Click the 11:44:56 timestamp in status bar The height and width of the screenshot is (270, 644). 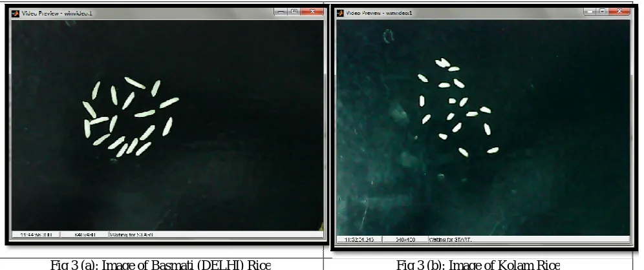36,234
